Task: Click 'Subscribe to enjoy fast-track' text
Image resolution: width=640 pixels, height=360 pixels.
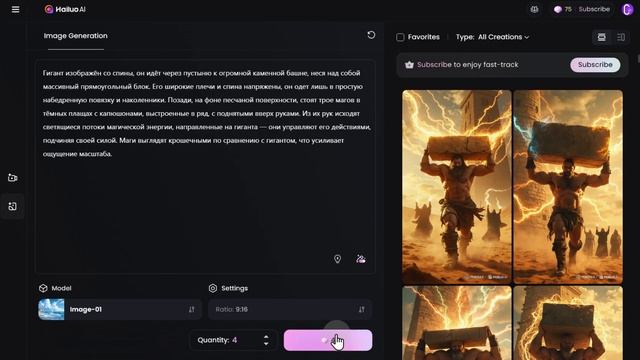Action: 467,64
